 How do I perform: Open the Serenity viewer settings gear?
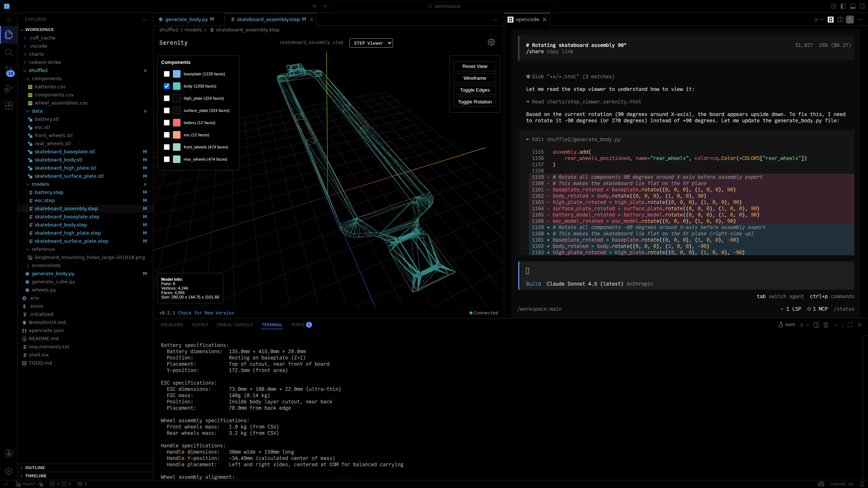pos(491,42)
